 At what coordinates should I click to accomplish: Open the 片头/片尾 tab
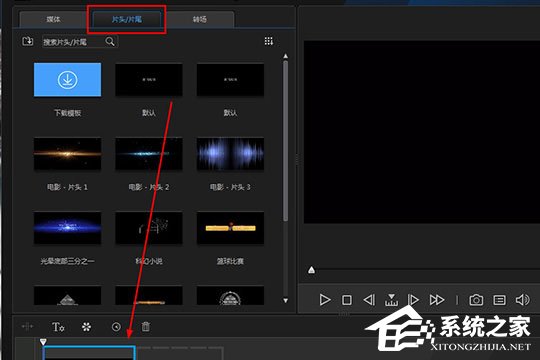[127, 19]
